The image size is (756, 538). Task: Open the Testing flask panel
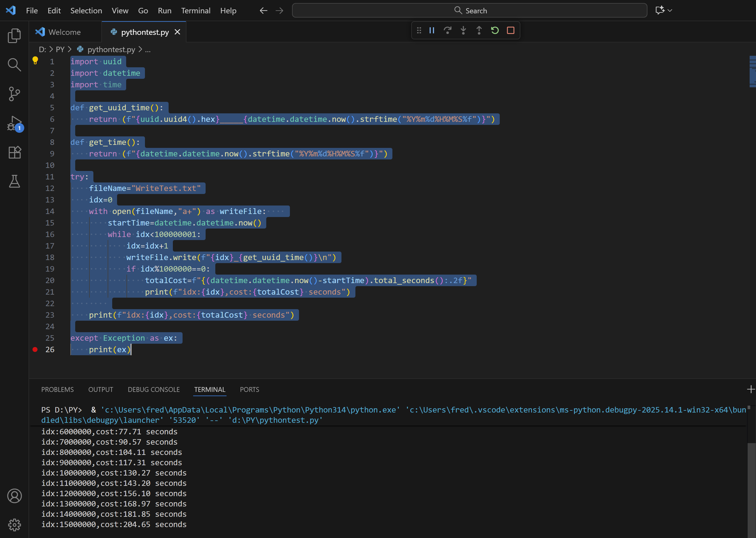[x=14, y=181]
